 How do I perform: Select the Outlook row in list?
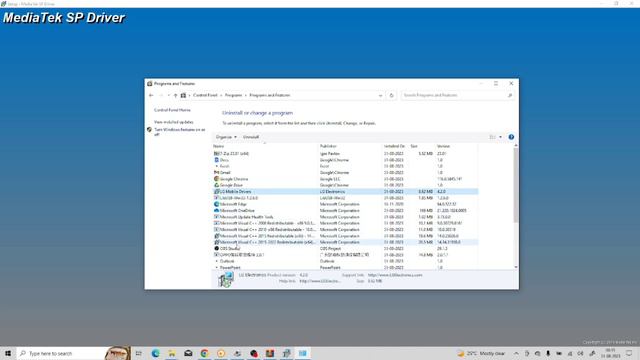click(x=345, y=261)
